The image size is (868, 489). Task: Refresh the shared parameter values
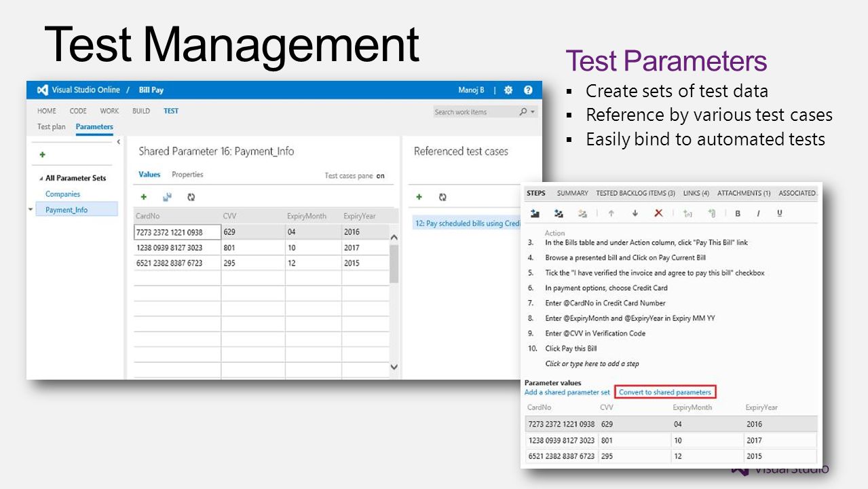click(191, 197)
